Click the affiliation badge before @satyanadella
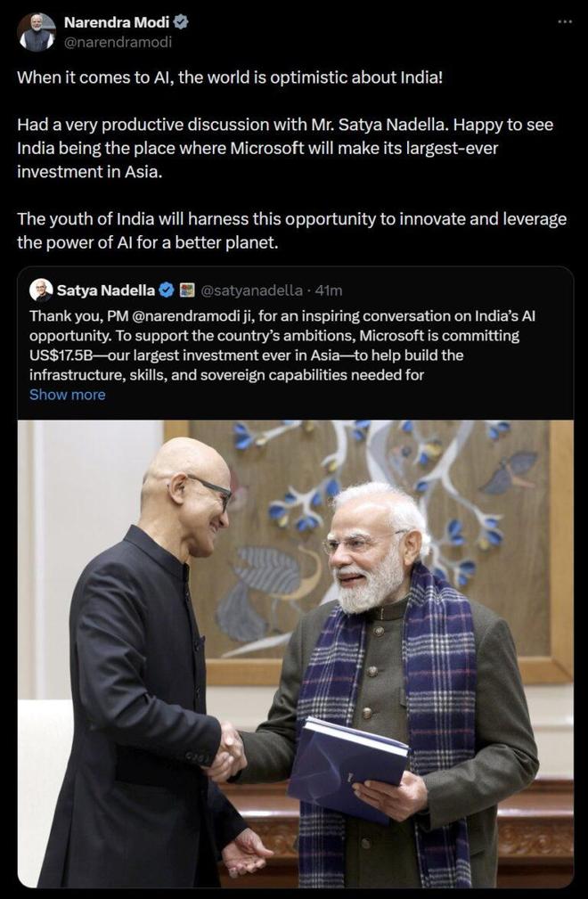Image resolution: width=588 pixels, height=899 pixels. 187,290
